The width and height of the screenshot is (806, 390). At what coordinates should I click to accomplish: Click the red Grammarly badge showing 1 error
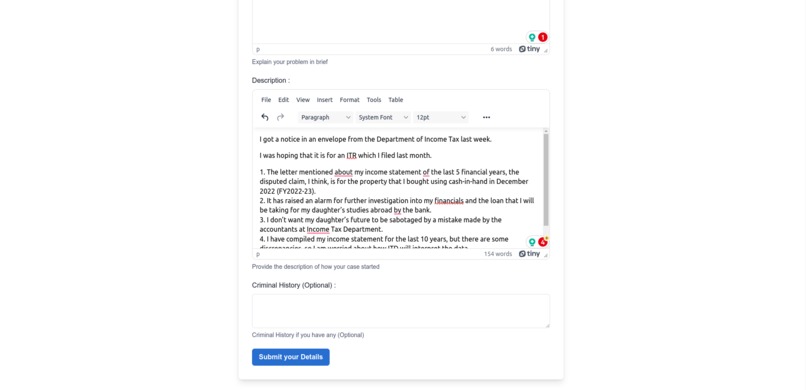[543, 37]
